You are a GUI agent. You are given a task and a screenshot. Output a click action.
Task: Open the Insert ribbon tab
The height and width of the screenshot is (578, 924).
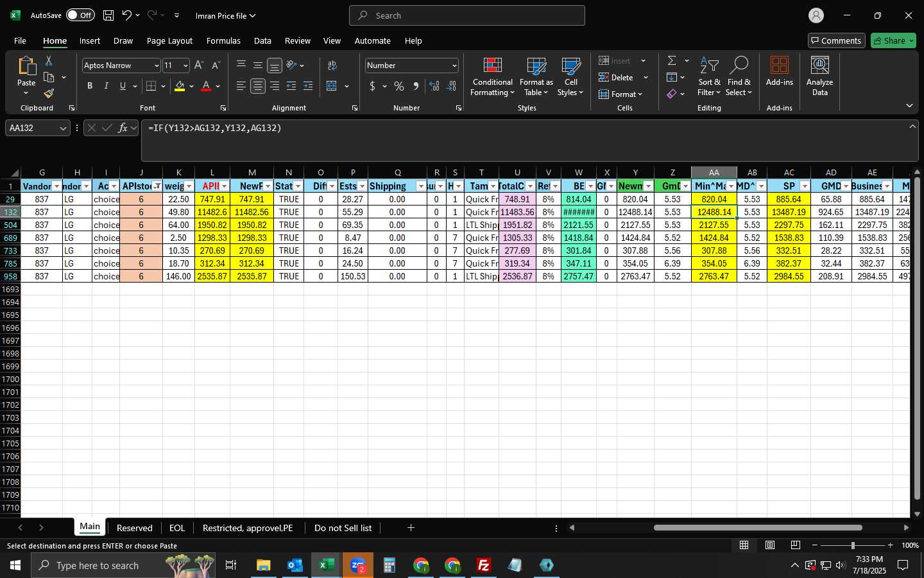tap(90, 40)
